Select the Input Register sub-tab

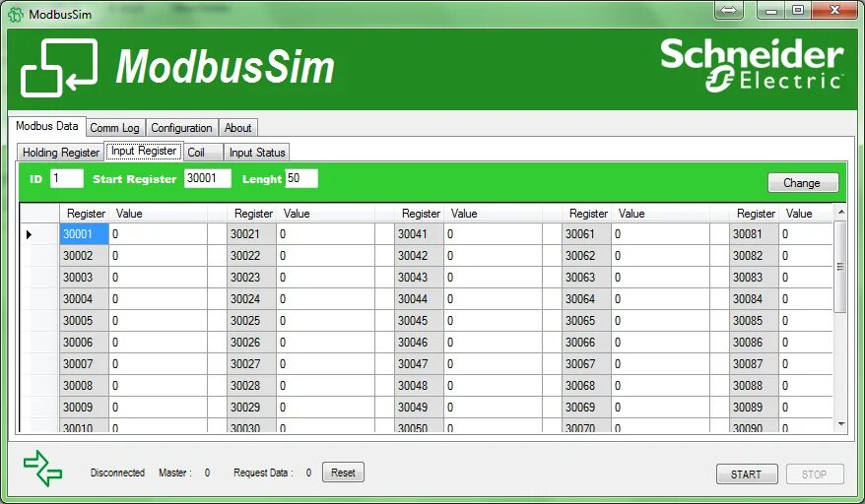144,151
